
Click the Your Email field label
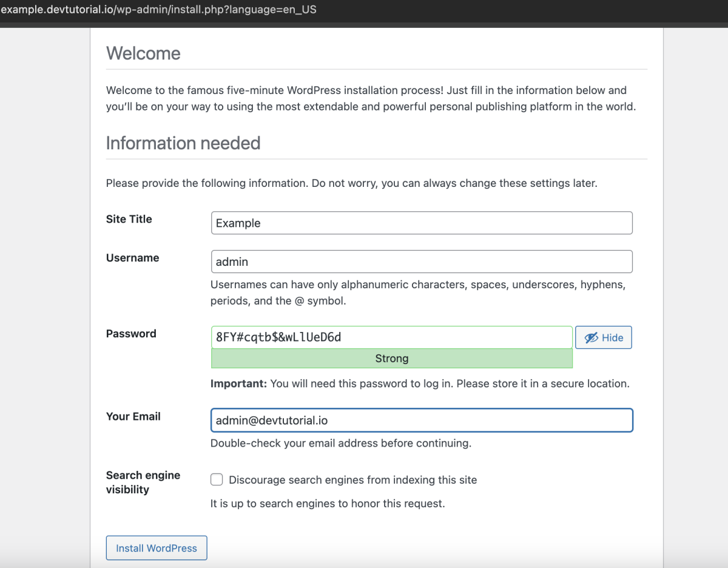(x=133, y=416)
